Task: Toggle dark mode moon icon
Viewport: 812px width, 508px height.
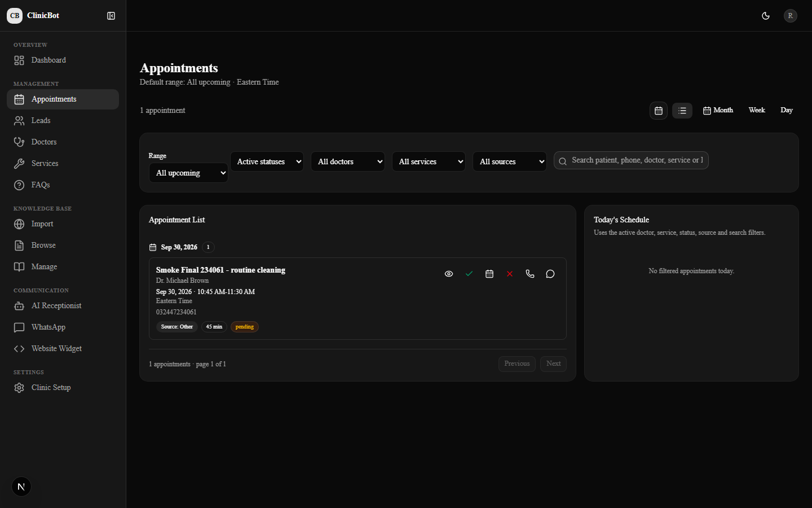Action: 766,16
